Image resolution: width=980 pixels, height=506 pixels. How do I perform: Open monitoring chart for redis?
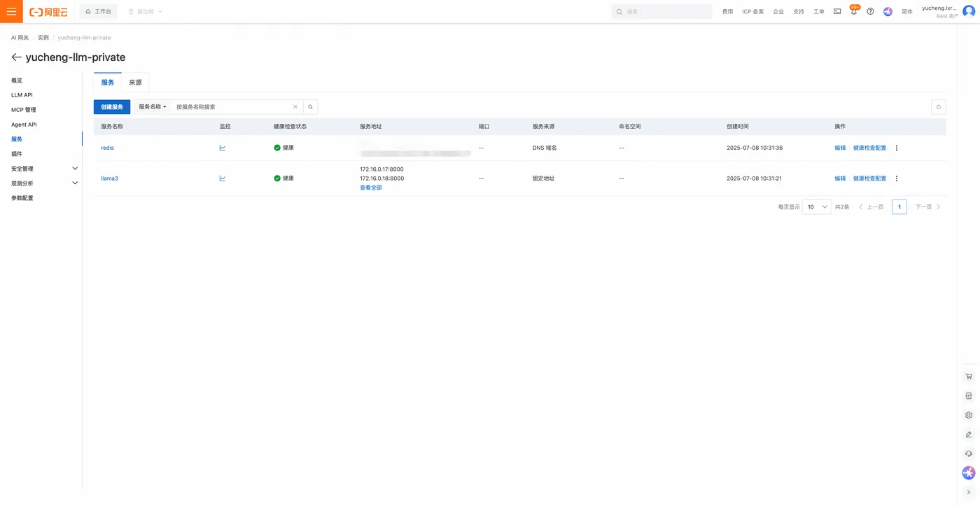(x=223, y=148)
